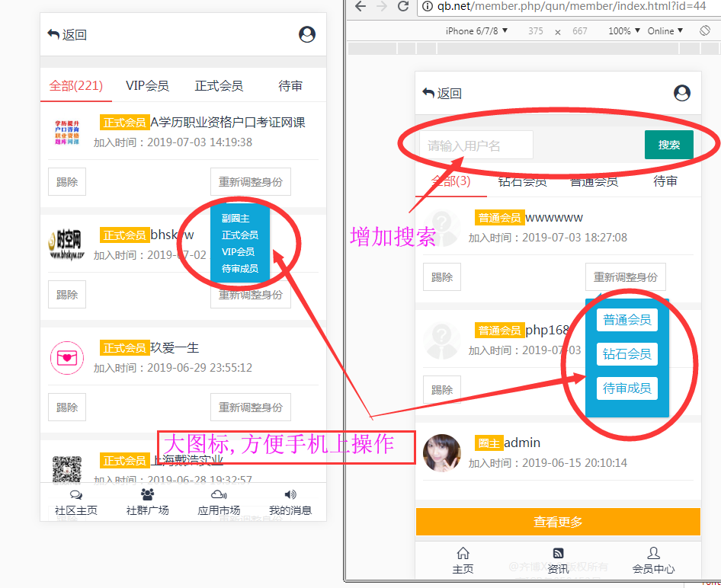Open 应用市场 cloud icon in bottom bar
The height and width of the screenshot is (588, 721).
point(219,495)
